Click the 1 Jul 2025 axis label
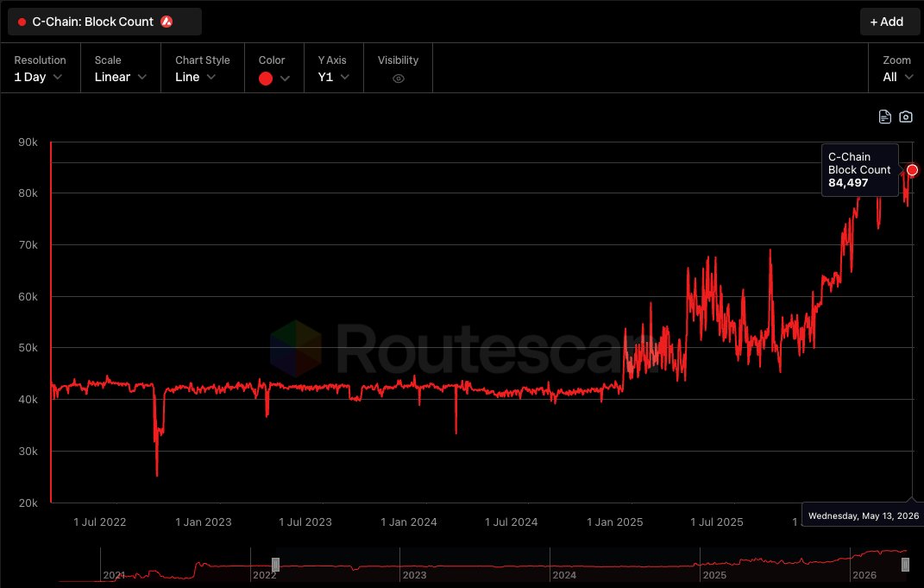The height and width of the screenshot is (588, 924). coord(717,522)
